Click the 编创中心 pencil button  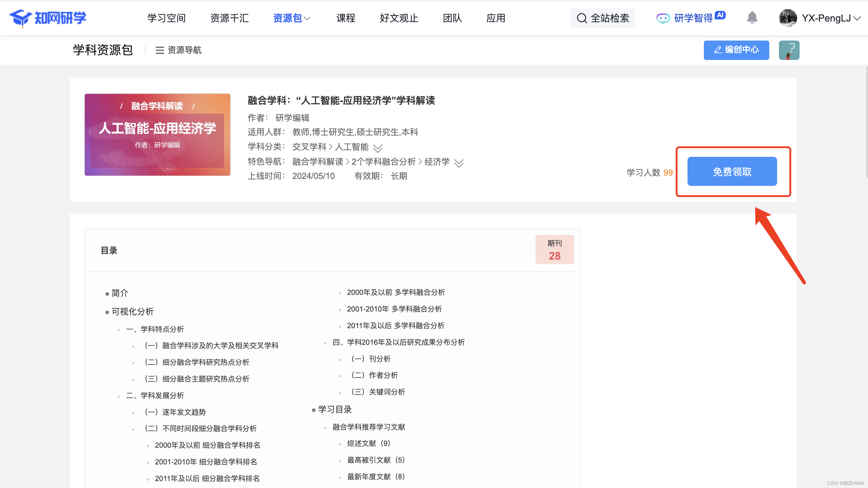pyautogui.click(x=736, y=50)
